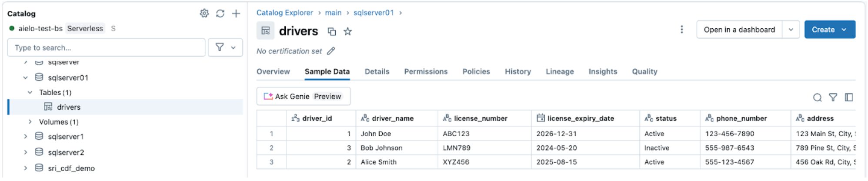Viewport: 868px width, 181px height.
Task: Open the catalog filter dropdown
Action: tap(225, 47)
